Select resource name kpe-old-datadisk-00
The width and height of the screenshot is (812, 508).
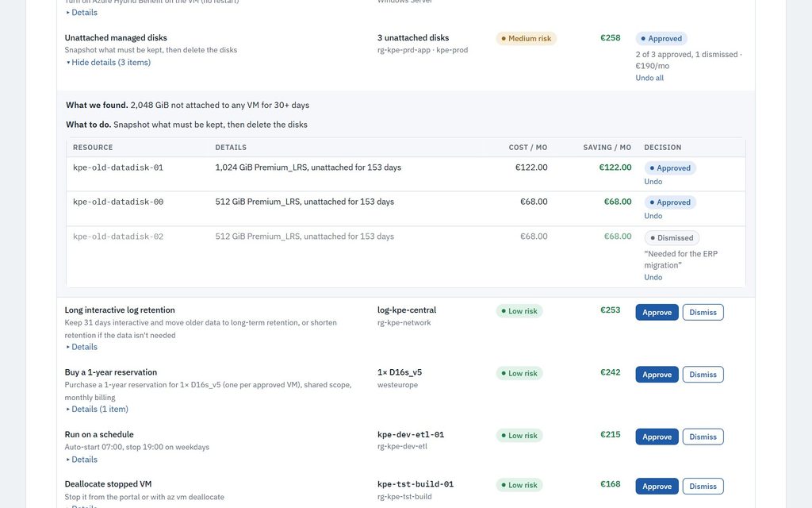pos(118,202)
